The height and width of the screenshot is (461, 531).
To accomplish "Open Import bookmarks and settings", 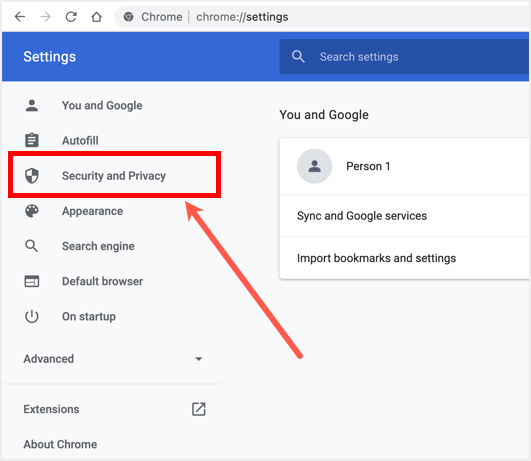I will [404, 258].
